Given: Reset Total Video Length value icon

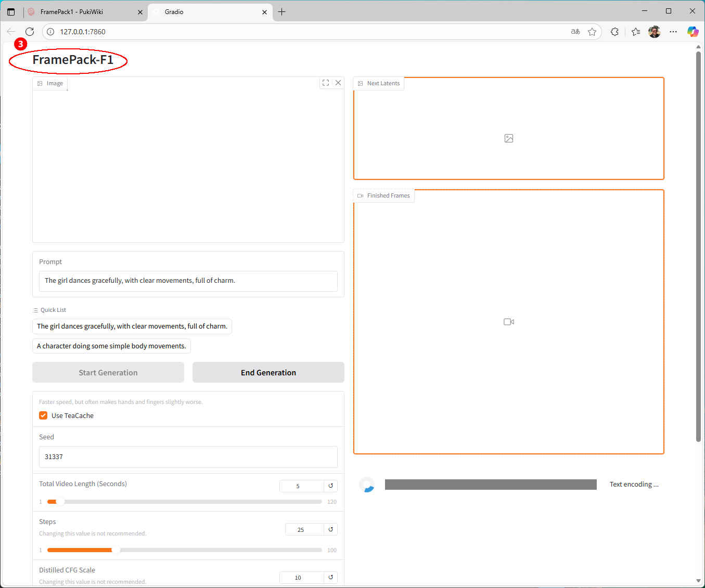Looking at the screenshot, I should click(330, 486).
